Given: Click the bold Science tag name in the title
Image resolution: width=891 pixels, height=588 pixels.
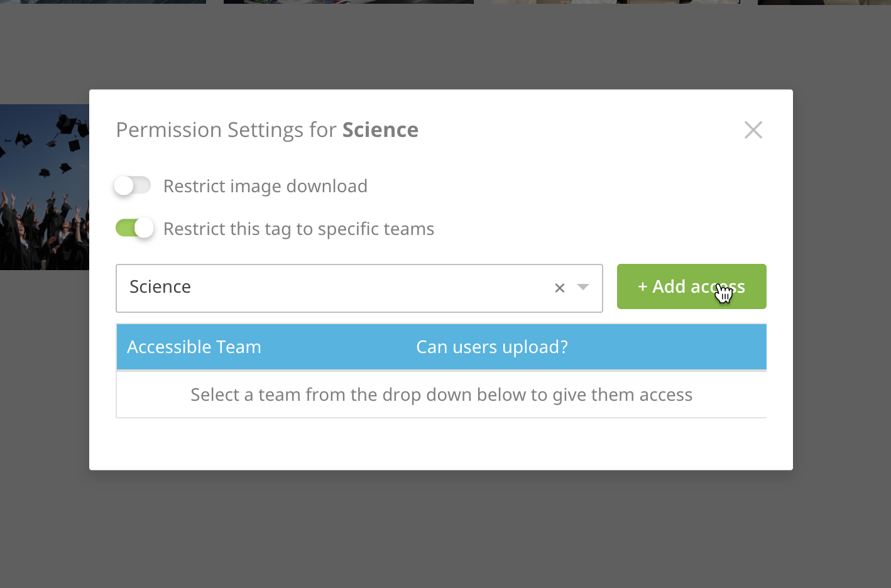Looking at the screenshot, I should coord(380,130).
